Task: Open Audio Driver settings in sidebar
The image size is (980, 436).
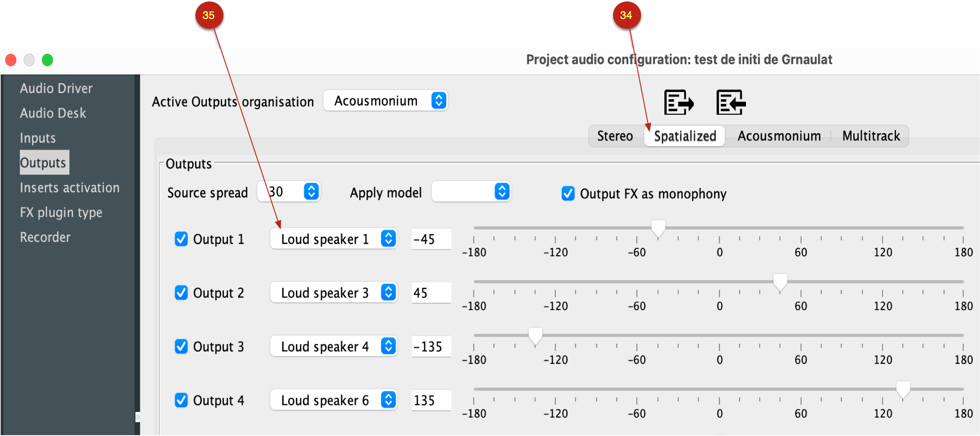Action: click(56, 88)
